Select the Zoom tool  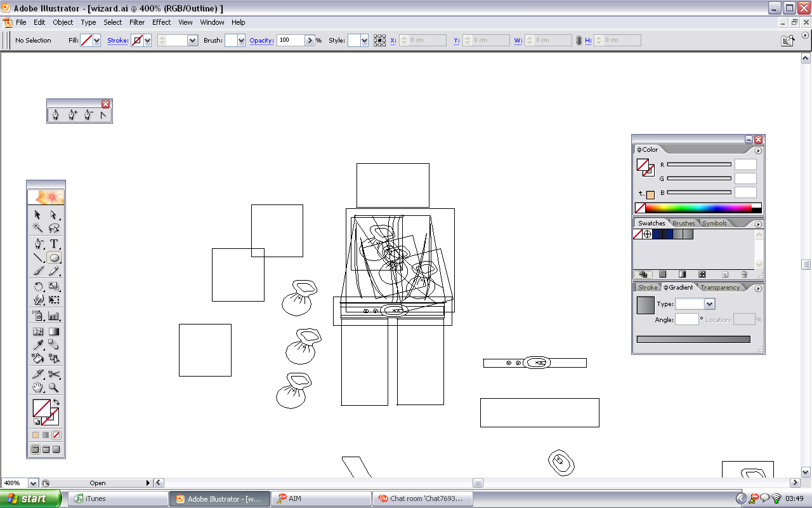pos(54,387)
